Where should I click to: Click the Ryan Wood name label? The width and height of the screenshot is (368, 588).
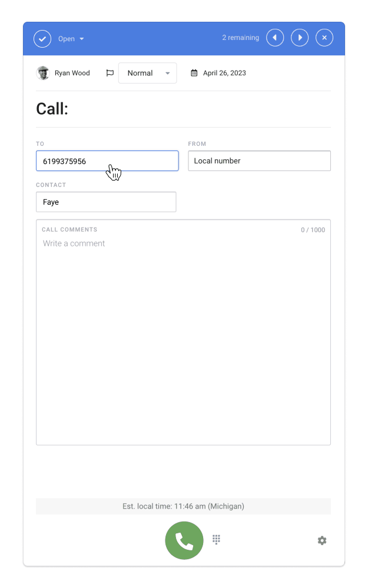[x=73, y=72]
